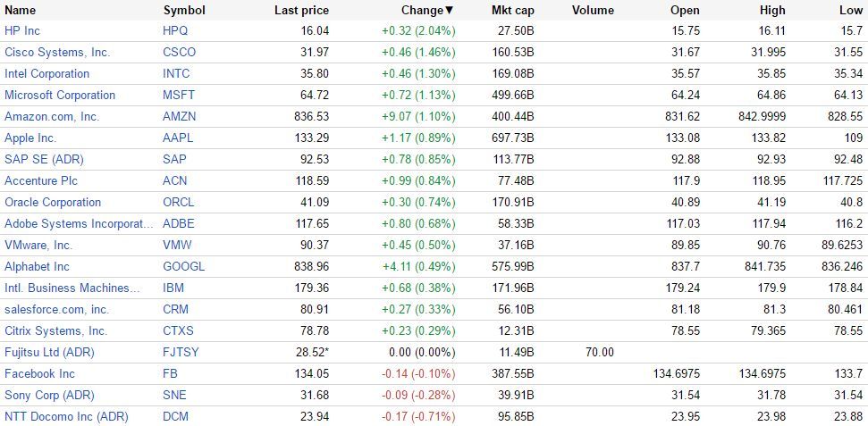Click the Volume column header
Viewport: 868px width, 426px height.
coord(593,10)
